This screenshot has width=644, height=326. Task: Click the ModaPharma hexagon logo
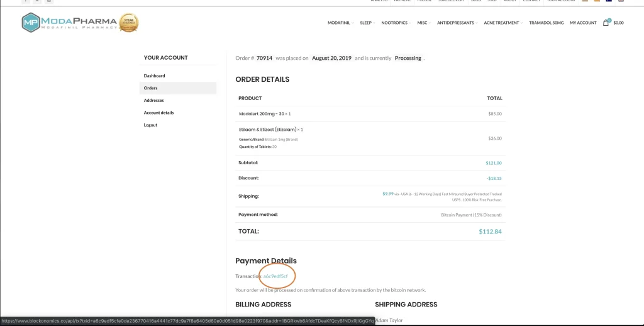30,23
